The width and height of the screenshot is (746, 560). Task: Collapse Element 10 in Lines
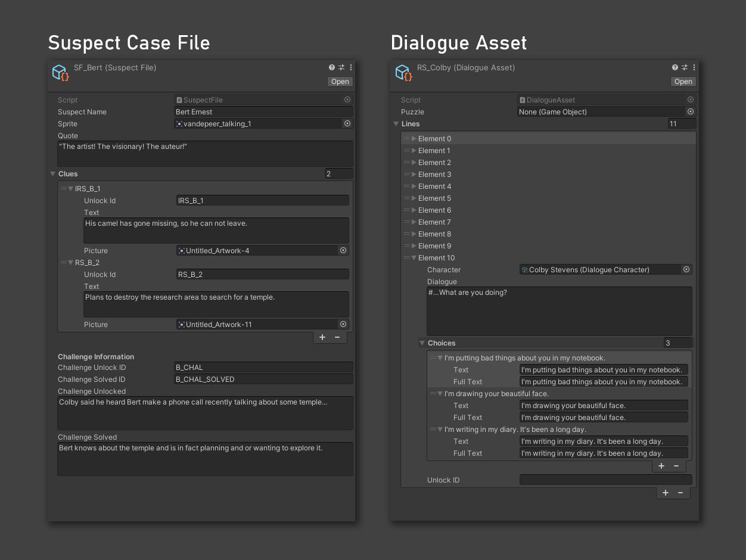pyautogui.click(x=414, y=258)
